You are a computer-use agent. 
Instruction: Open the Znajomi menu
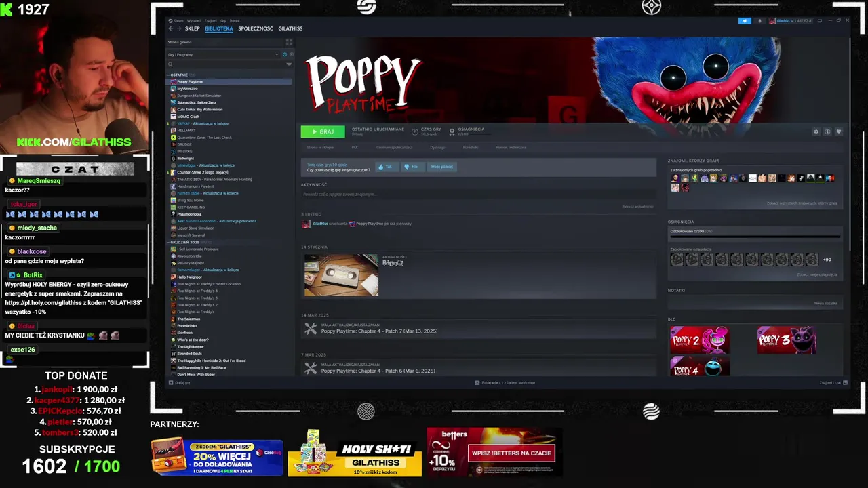[x=211, y=21]
